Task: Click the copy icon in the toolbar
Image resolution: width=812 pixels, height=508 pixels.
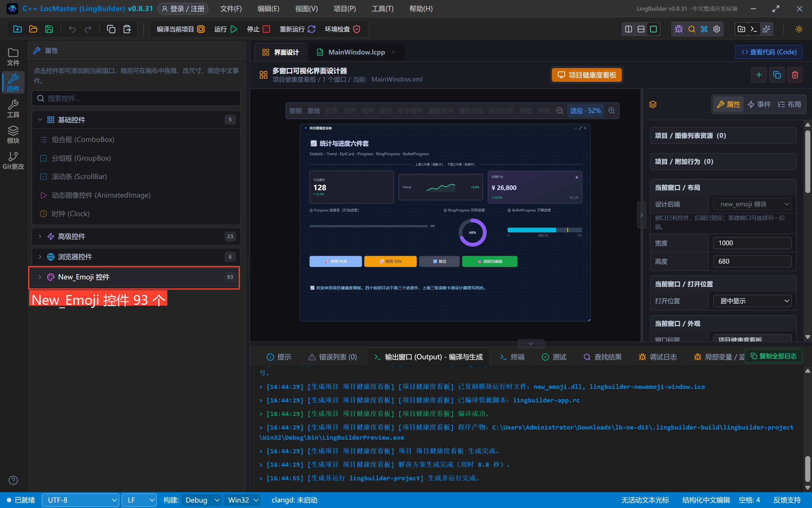Action: [111, 29]
